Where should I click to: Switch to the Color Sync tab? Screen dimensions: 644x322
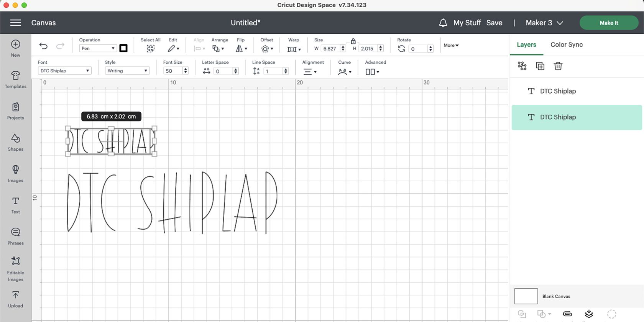[x=567, y=44]
